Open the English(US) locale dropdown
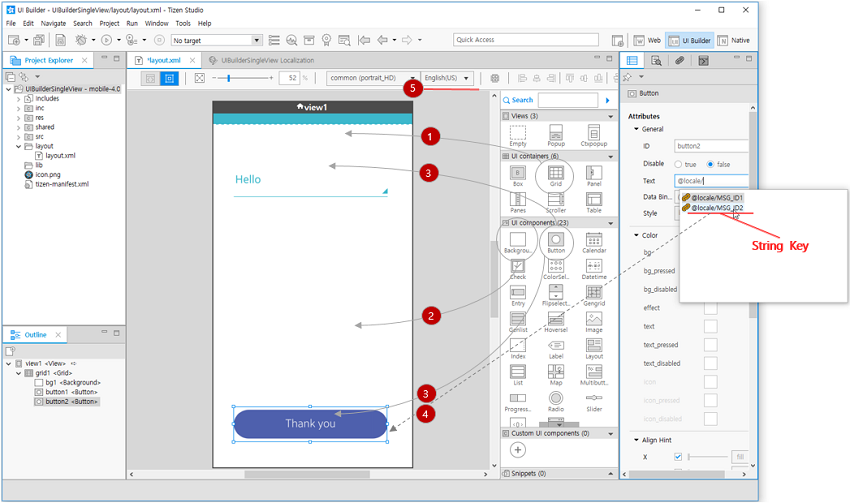This screenshot has height=503, width=850. coord(446,78)
